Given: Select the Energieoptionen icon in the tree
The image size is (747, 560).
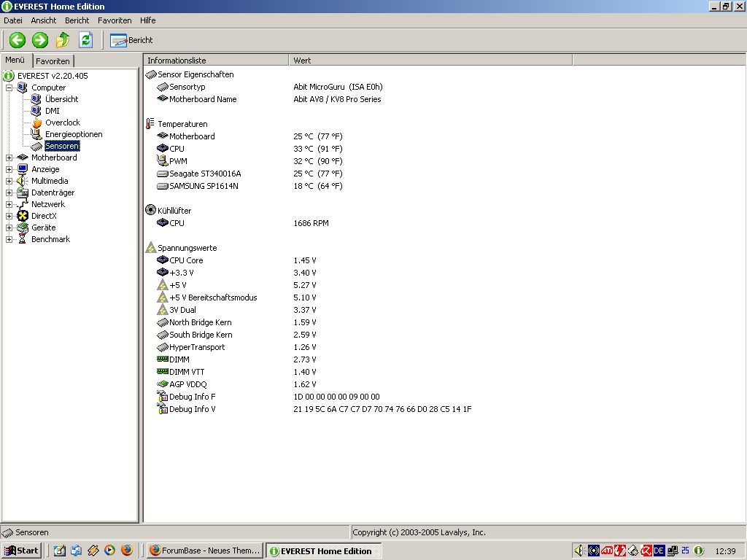Looking at the screenshot, I should coord(36,134).
